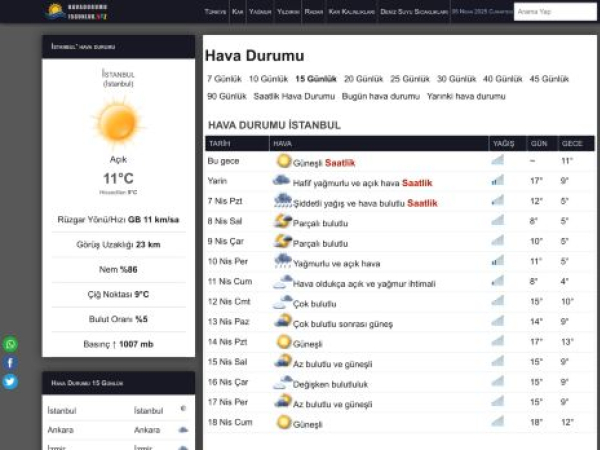Screen dimensions: 600x450
Task: Click Ankara city name in left sidebar list
Action: (60, 430)
